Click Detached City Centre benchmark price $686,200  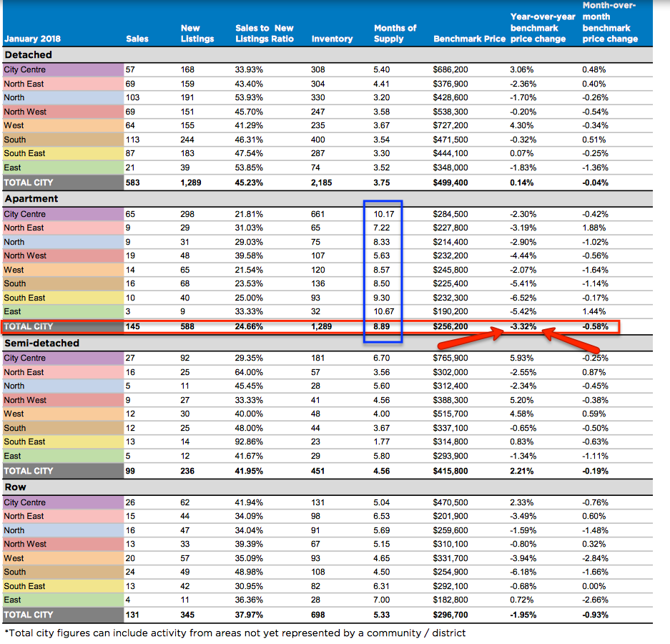click(450, 69)
